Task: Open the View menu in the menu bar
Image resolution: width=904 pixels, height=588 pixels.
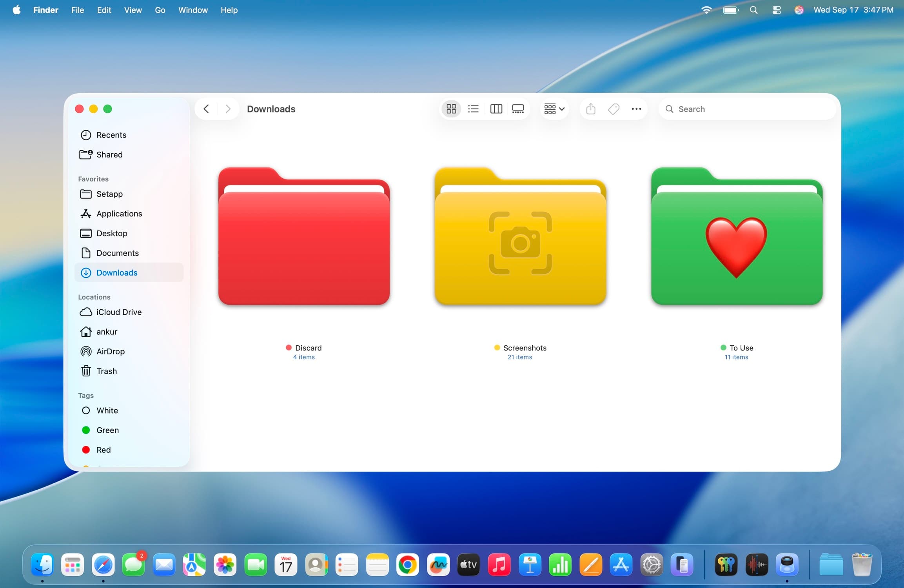Action: [x=133, y=10]
